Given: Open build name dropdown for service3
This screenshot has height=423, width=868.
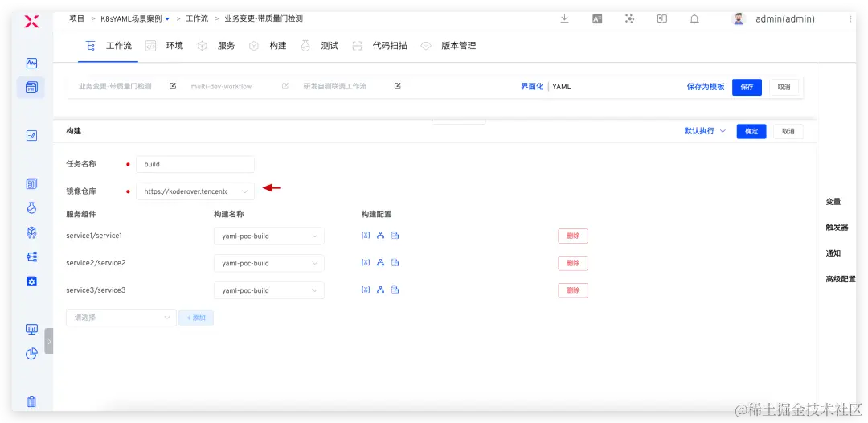Looking at the screenshot, I should coord(269,290).
